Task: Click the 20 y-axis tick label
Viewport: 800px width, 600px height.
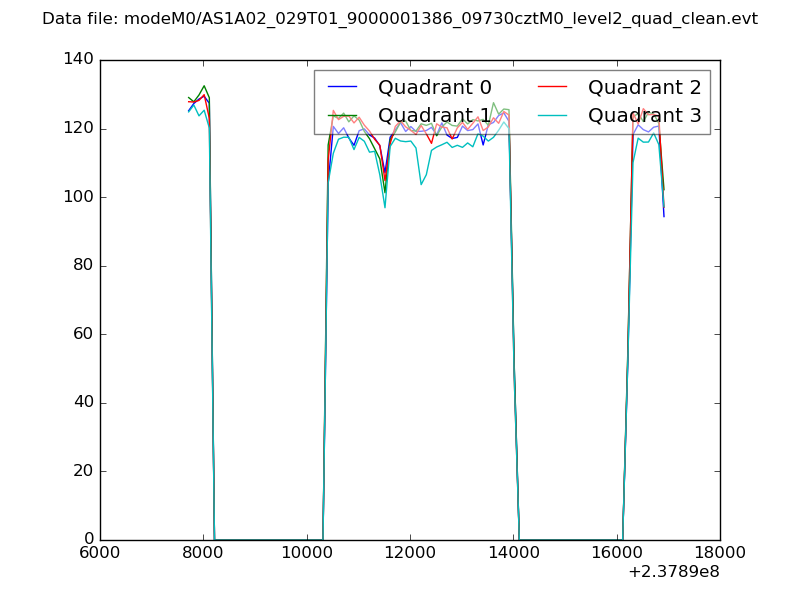Action: [x=82, y=471]
